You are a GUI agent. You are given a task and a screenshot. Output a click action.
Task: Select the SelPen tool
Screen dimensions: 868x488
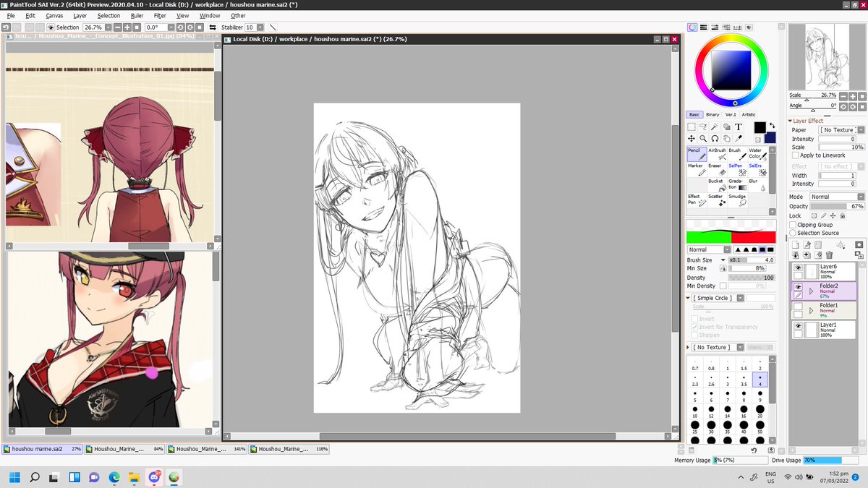tap(737, 170)
